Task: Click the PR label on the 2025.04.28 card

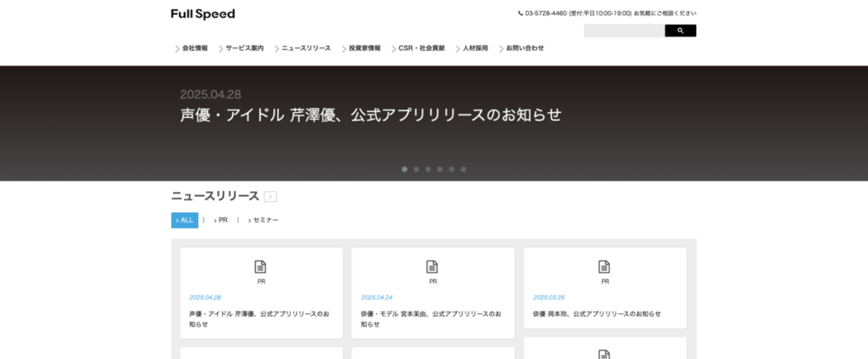Action: [x=261, y=282]
